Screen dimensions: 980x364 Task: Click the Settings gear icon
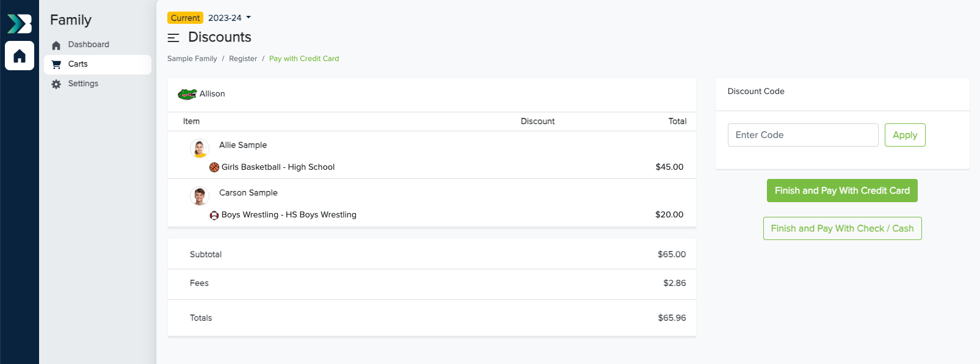coord(56,84)
